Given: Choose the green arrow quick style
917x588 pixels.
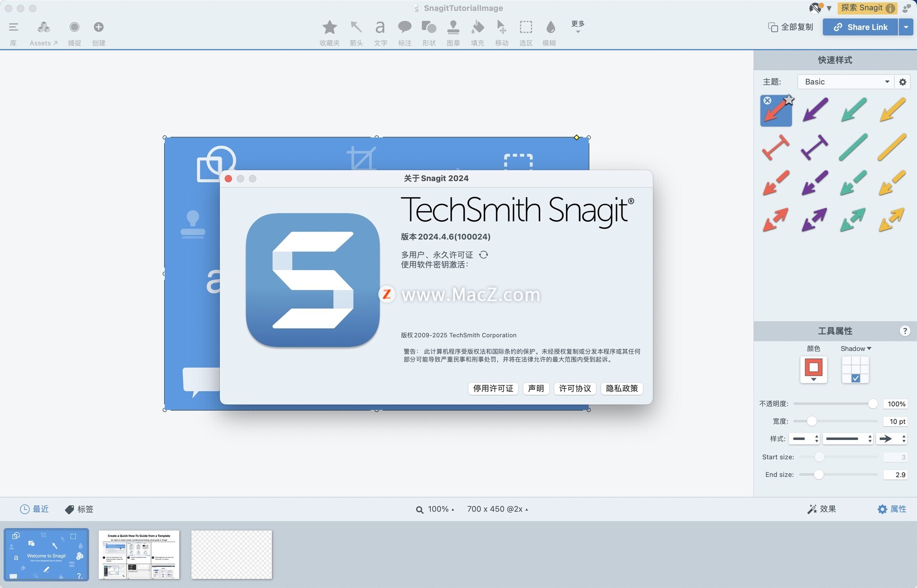Looking at the screenshot, I should pos(853,109).
